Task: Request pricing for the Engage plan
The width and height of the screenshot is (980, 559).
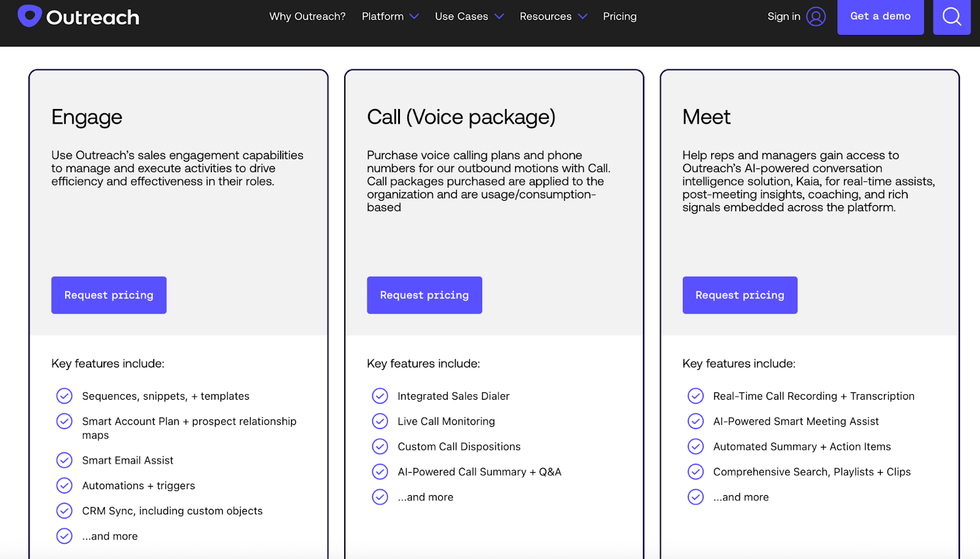Action: [x=109, y=295]
